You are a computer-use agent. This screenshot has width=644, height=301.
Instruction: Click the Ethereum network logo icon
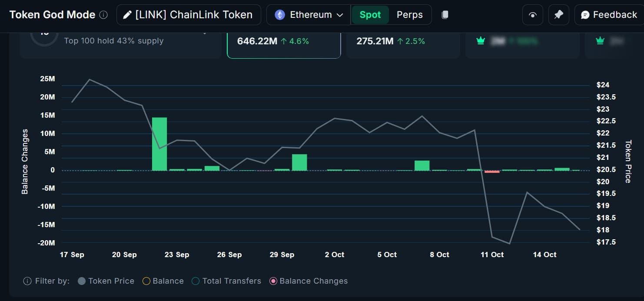click(279, 14)
